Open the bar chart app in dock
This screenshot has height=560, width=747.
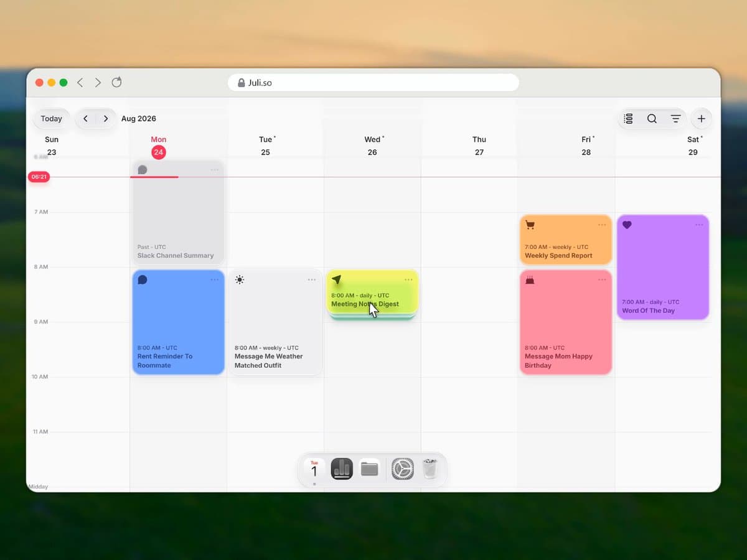[x=342, y=469]
